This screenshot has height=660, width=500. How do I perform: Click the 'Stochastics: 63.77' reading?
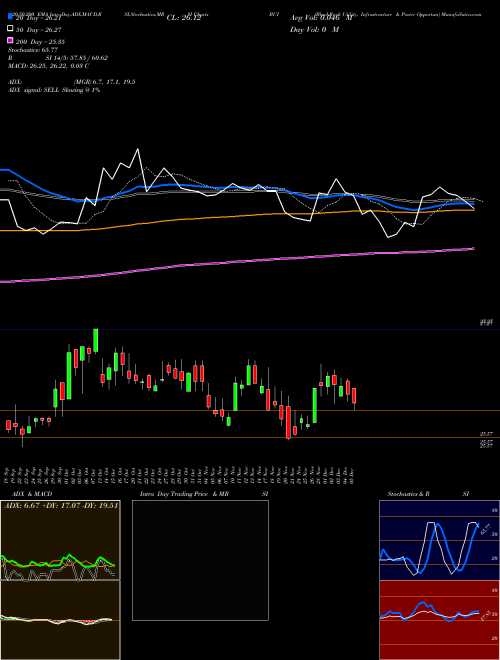[33, 50]
